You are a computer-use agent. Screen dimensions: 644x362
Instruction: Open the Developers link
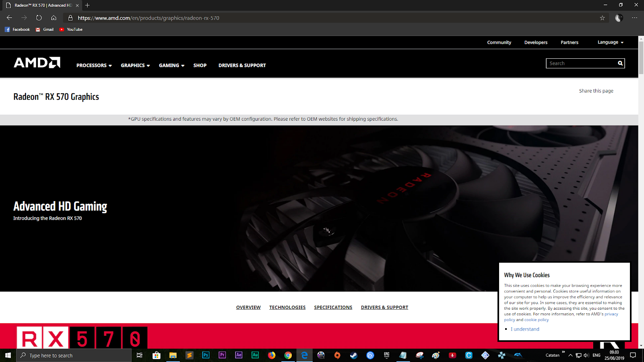(x=536, y=42)
